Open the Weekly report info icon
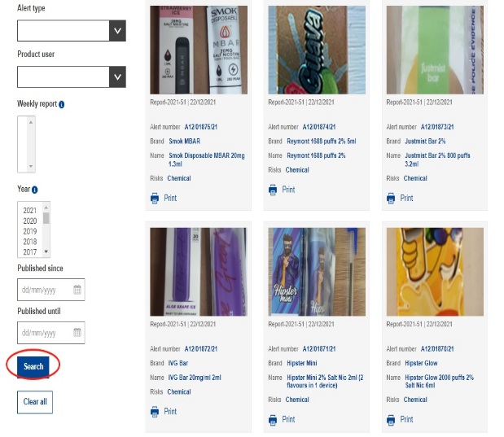The image size is (504, 437). click(61, 104)
